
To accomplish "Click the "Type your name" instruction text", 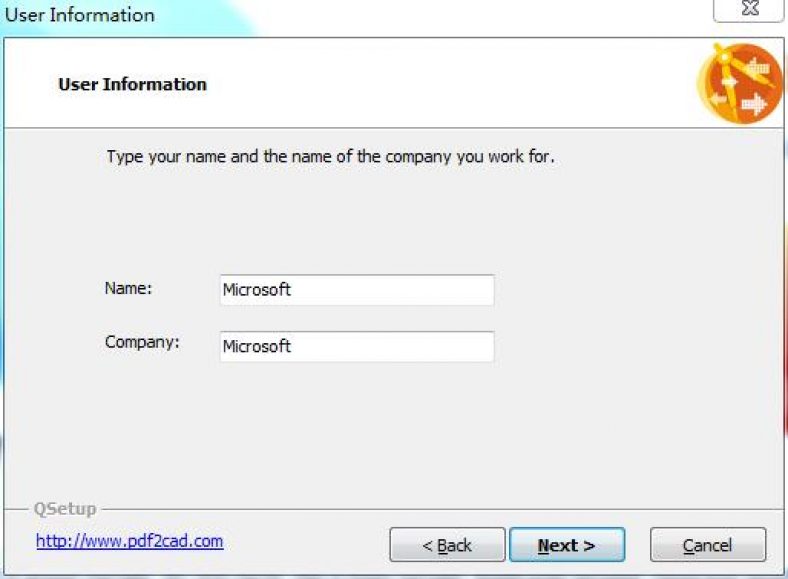I will 330,157.
